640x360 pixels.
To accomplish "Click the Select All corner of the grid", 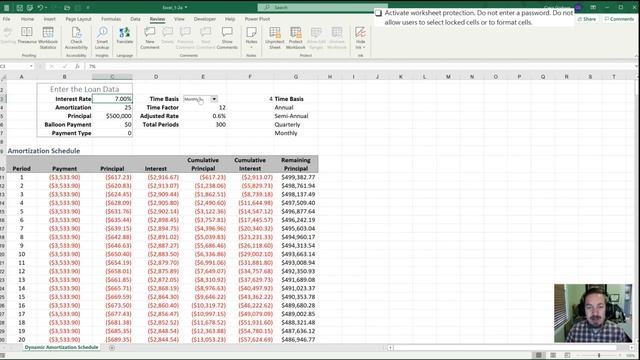I will click(3, 77).
